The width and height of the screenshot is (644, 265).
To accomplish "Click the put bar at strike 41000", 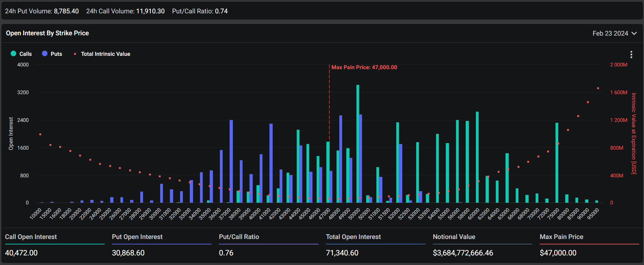I will 271,163.
